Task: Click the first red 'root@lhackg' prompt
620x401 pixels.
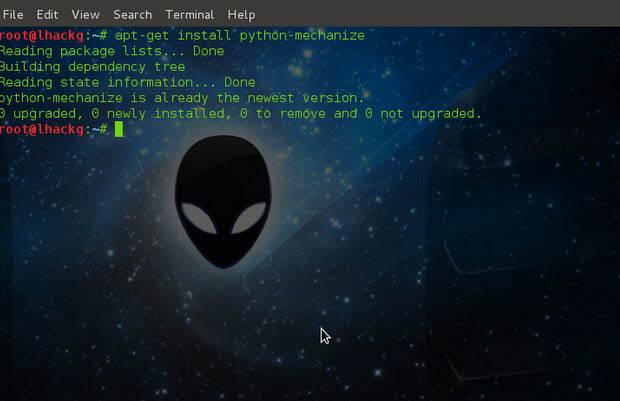Action: coord(42,36)
